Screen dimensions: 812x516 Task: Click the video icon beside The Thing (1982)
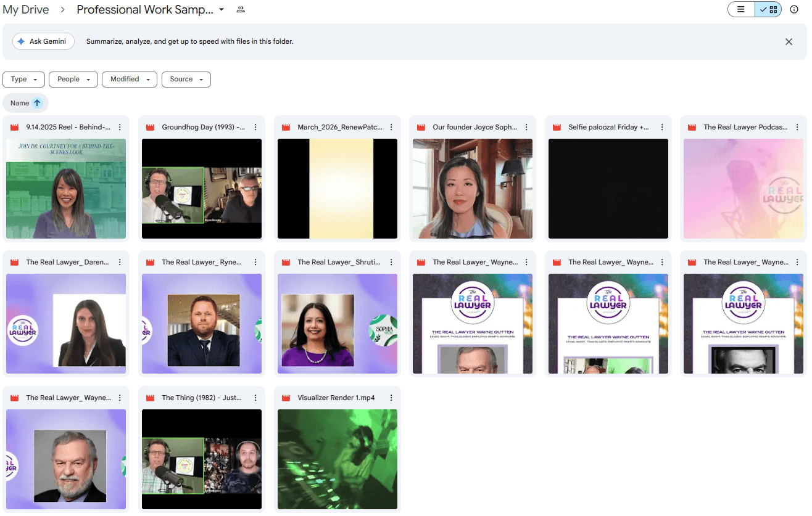pos(150,398)
